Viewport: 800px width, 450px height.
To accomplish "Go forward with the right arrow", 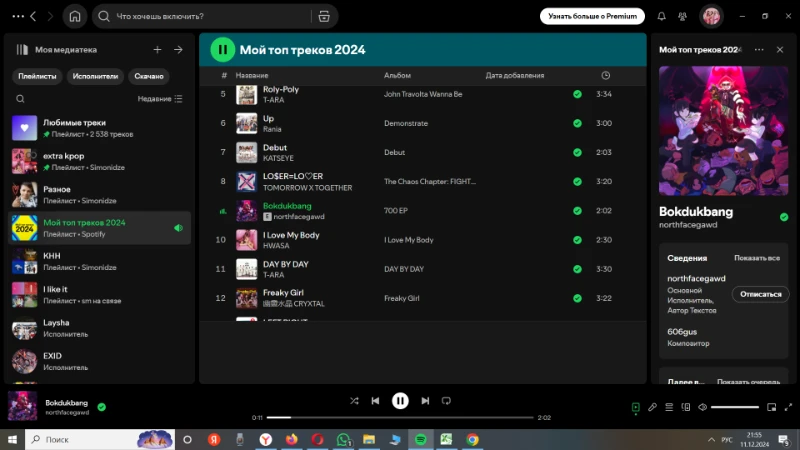I will tap(50, 16).
